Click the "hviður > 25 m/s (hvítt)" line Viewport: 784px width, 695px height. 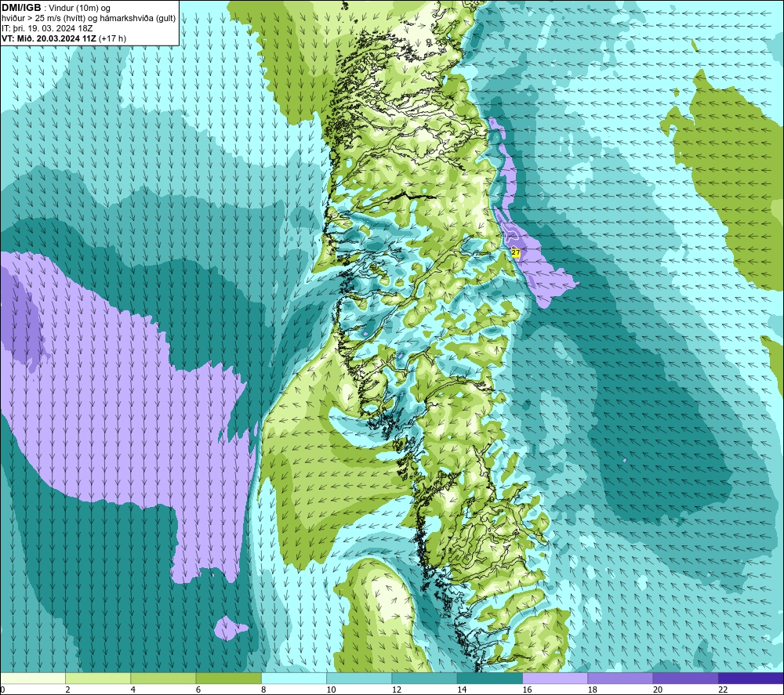[44, 19]
